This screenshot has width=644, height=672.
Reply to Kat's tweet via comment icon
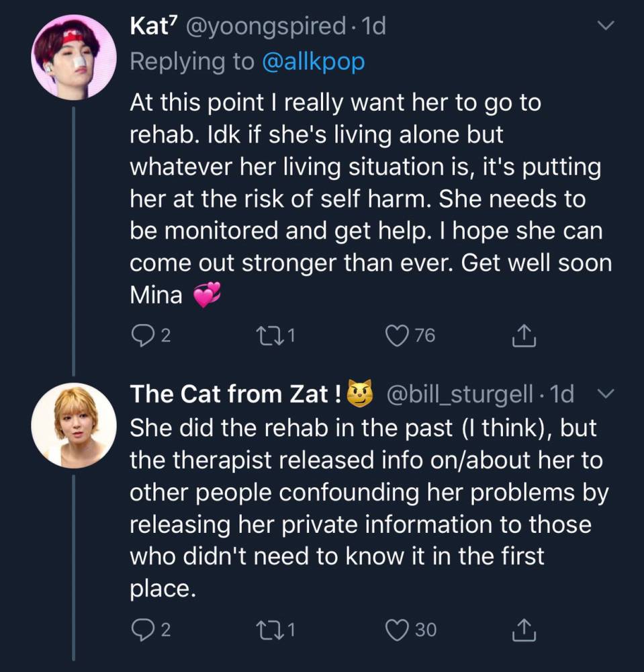[140, 335]
